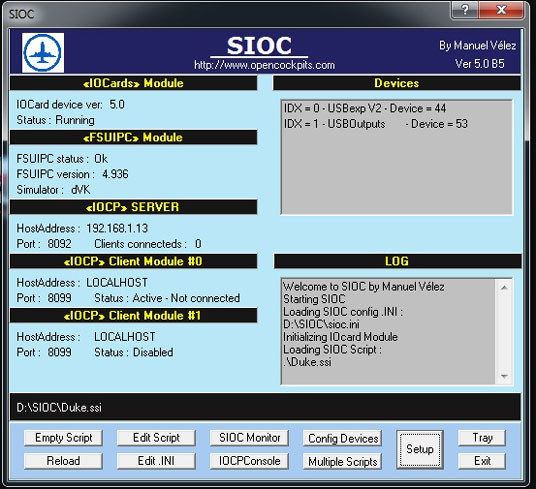Open the Edit Script editor
The height and width of the screenshot is (489, 536).
pyautogui.click(x=156, y=438)
